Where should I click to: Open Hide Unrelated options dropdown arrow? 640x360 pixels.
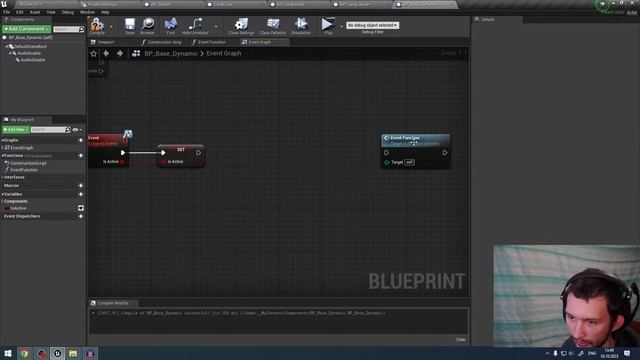click(216, 27)
